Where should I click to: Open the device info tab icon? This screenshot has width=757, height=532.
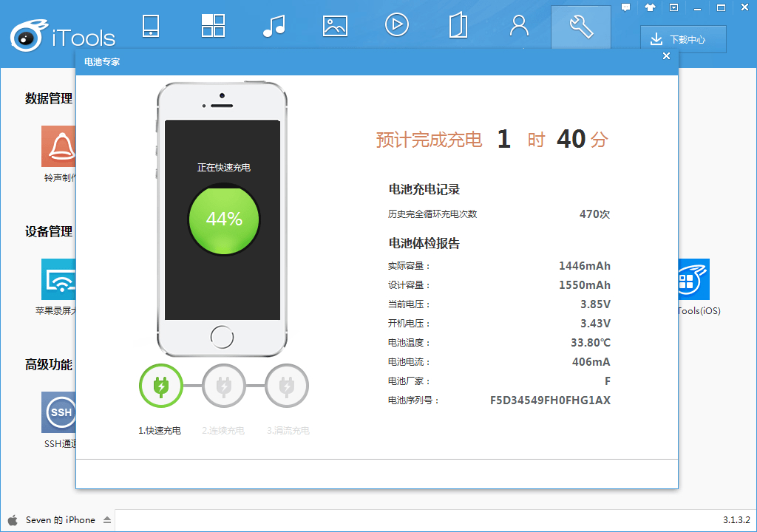151,26
